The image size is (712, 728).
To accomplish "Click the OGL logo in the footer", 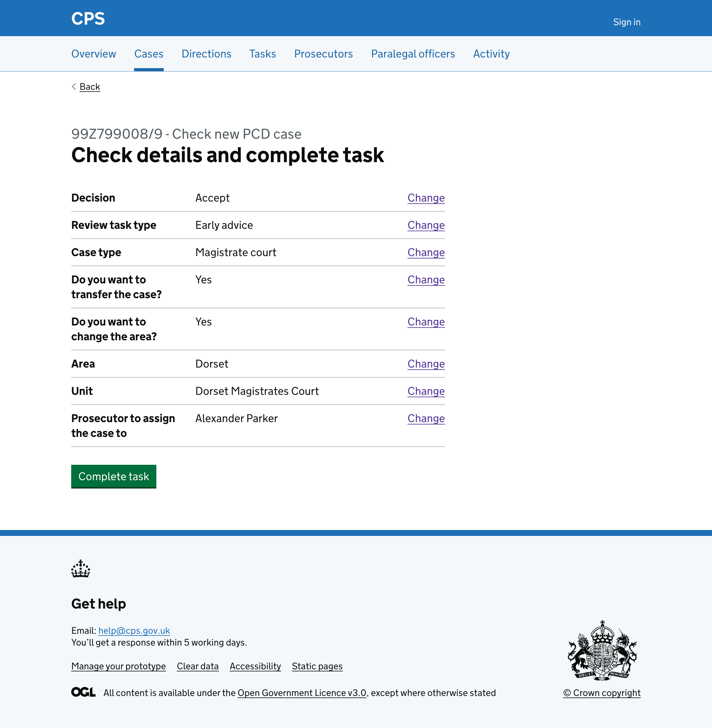I will [x=83, y=692].
